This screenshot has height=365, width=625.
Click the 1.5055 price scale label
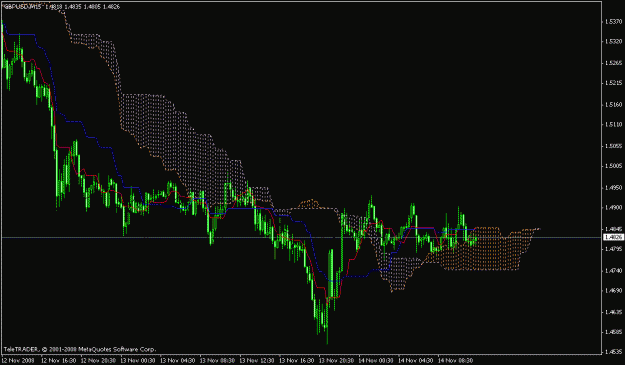click(613, 146)
